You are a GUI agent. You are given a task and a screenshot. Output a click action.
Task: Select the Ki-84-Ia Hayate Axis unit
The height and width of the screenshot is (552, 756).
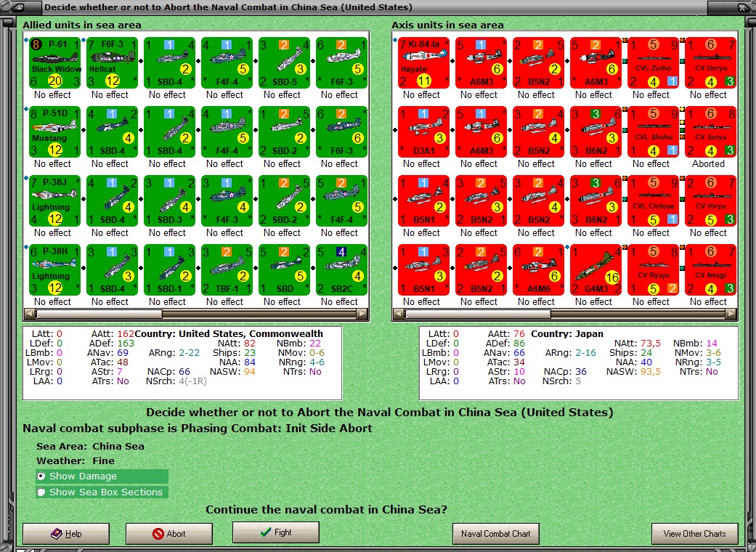click(423, 62)
